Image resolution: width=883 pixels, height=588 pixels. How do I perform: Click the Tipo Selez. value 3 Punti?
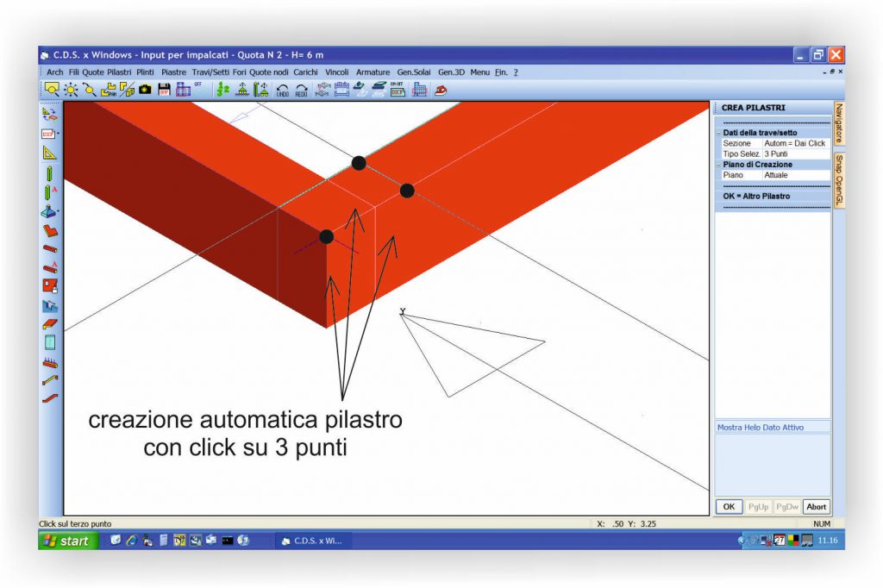[796, 153]
